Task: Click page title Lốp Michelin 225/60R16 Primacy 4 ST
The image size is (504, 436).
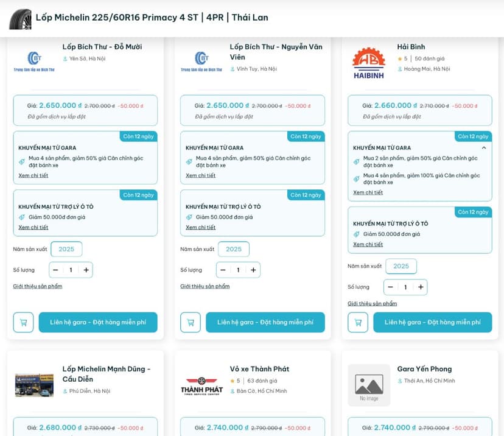Action: [152, 18]
